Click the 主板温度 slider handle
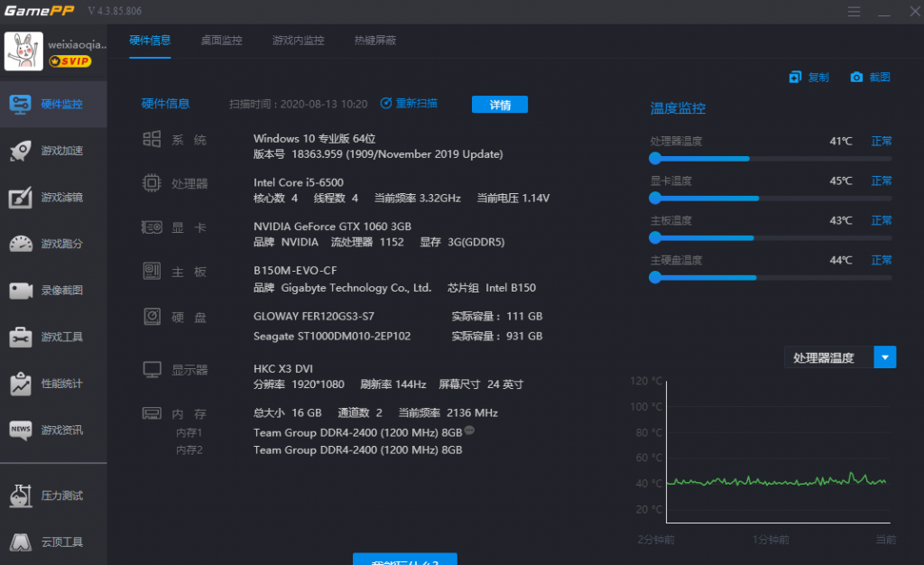 (x=655, y=237)
